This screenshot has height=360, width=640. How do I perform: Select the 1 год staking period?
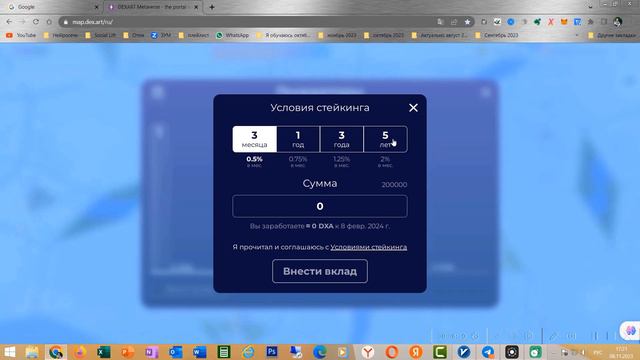point(298,139)
